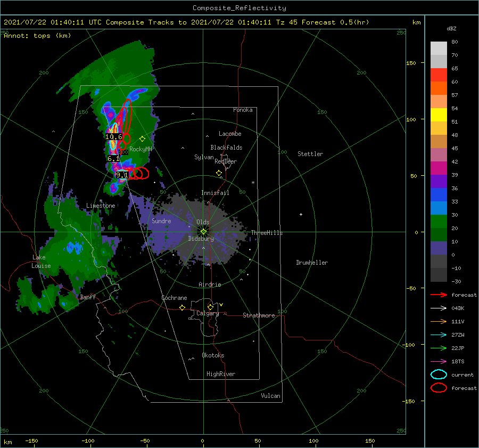Pick the bright green 20-30 dBZ swatch
This screenshot has width=479, height=448.
click(439, 222)
